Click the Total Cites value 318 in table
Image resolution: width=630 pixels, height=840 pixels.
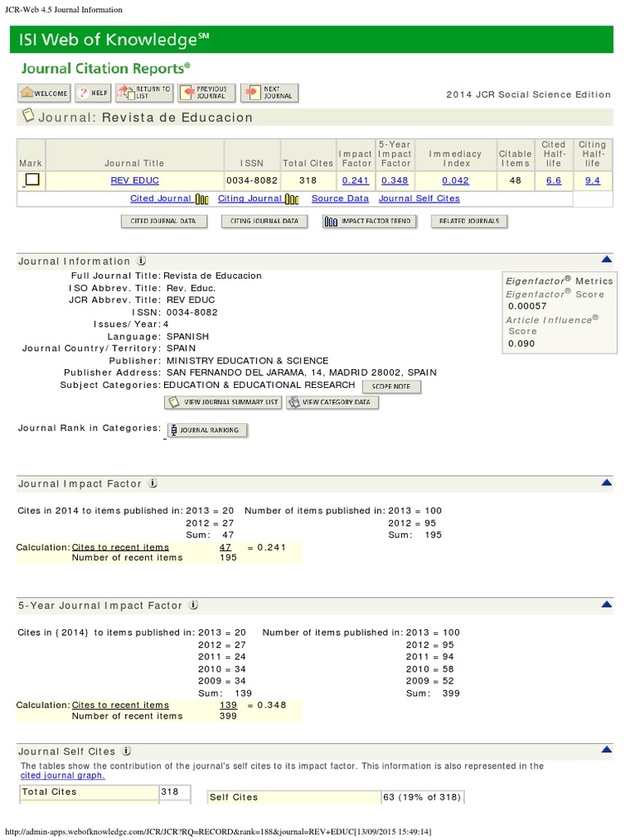coord(308,181)
